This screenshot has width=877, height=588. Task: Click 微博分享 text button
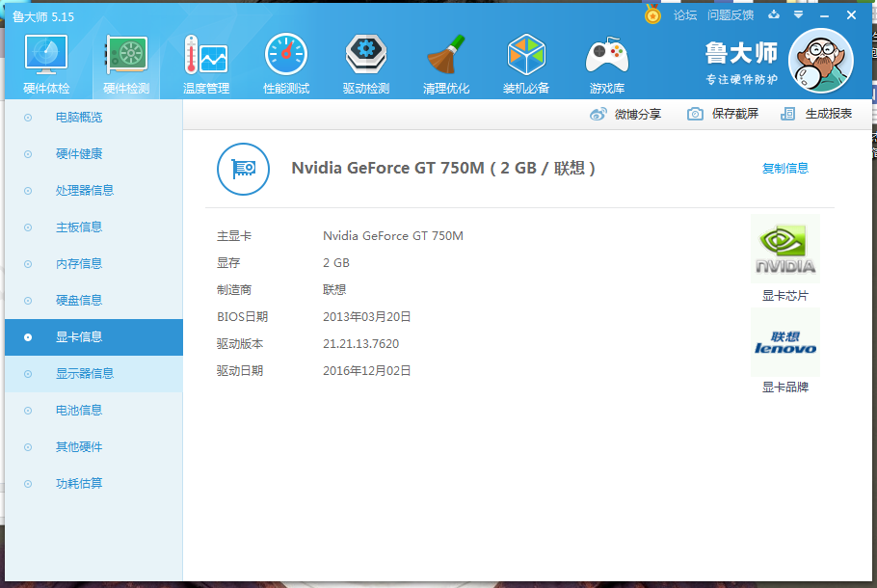638,114
